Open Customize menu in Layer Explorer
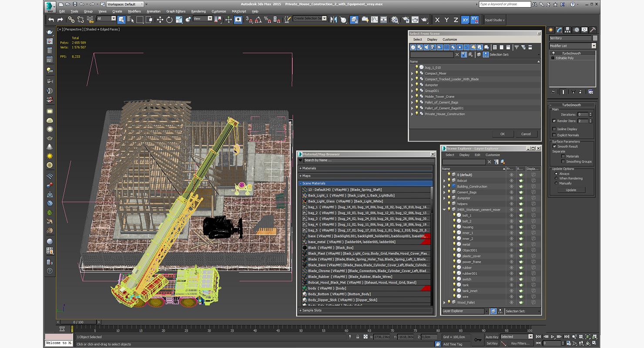The height and width of the screenshot is (348, 644). [x=493, y=155]
